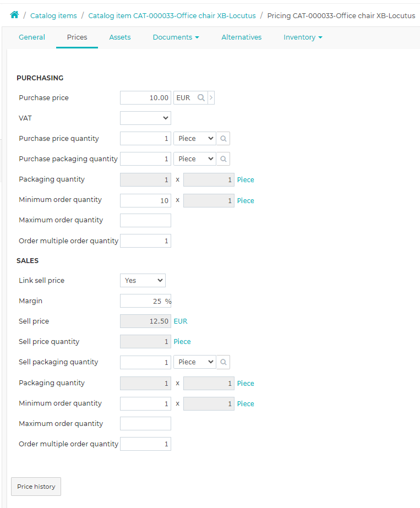
Task: Focus purchasing Minimum order quantity field showing 10
Action: [x=145, y=201]
